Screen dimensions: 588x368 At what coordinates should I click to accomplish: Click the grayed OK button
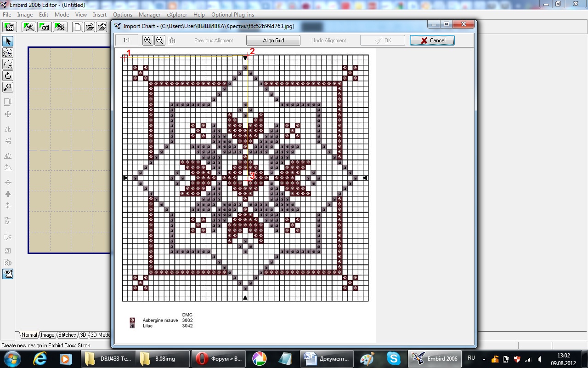tap(383, 40)
